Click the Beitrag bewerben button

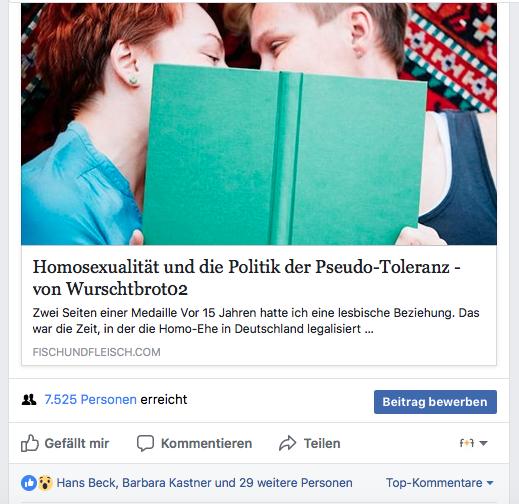435,402
